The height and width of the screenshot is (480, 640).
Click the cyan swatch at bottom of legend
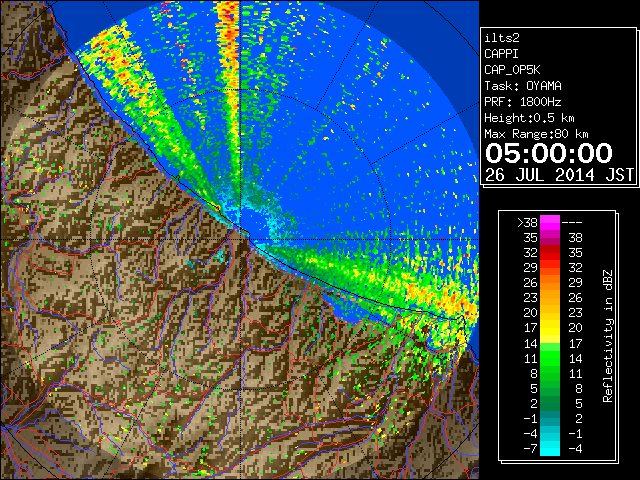550,448
